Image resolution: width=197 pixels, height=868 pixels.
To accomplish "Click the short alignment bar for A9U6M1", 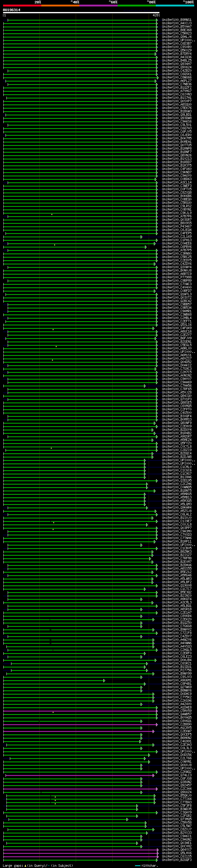I will point(54,681).
